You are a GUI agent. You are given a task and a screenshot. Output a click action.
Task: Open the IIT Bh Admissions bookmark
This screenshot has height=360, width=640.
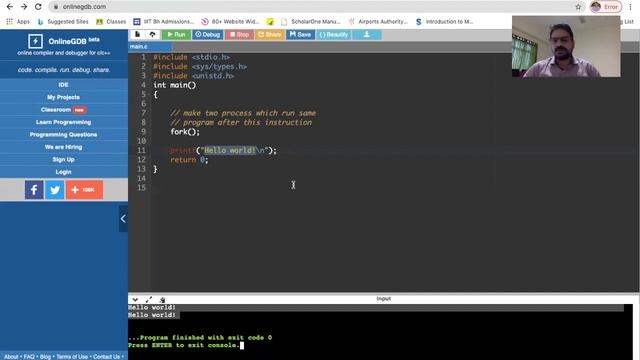(164, 22)
